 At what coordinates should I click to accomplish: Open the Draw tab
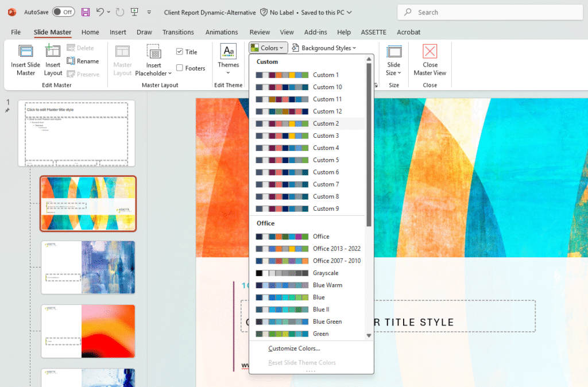tap(144, 32)
